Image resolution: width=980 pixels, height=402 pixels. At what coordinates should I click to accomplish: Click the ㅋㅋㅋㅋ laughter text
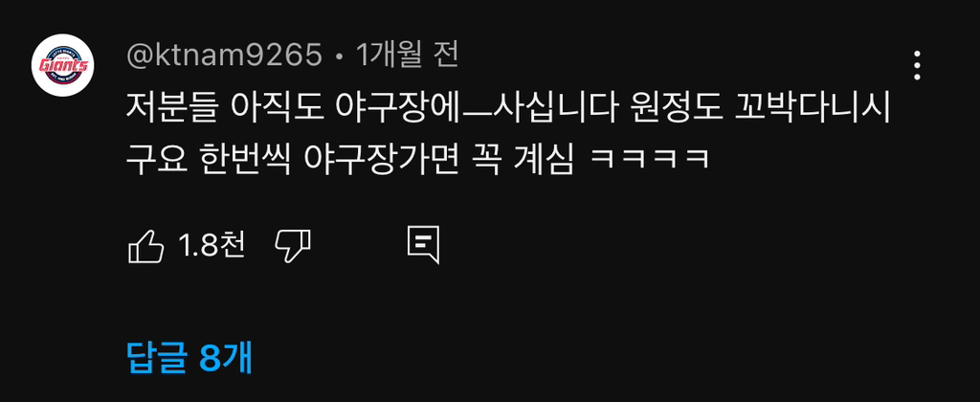pos(650,162)
